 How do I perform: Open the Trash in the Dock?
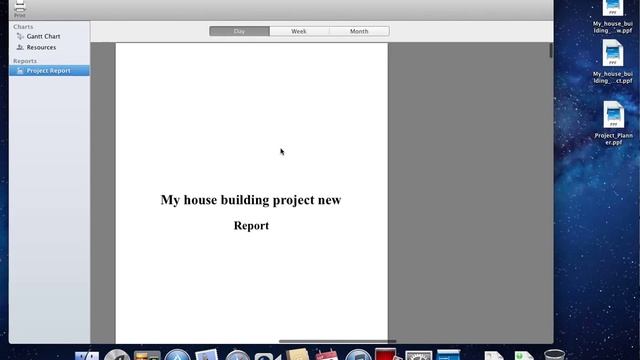coord(554,355)
